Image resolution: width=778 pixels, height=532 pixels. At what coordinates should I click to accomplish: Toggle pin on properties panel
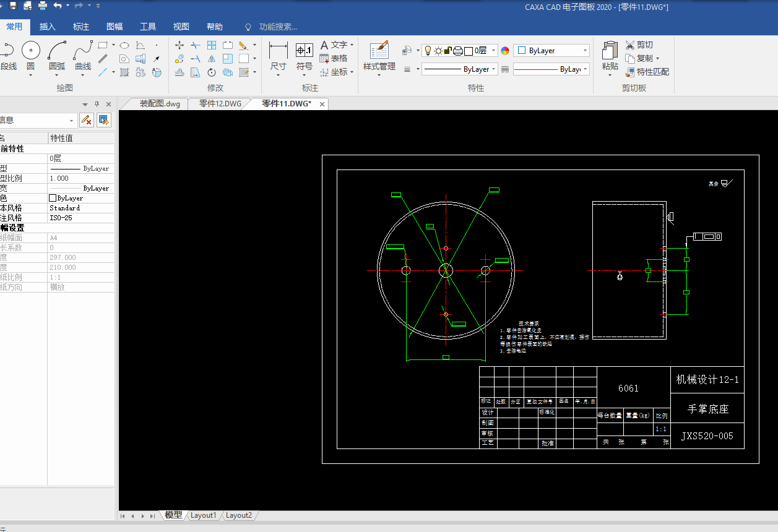(97, 105)
